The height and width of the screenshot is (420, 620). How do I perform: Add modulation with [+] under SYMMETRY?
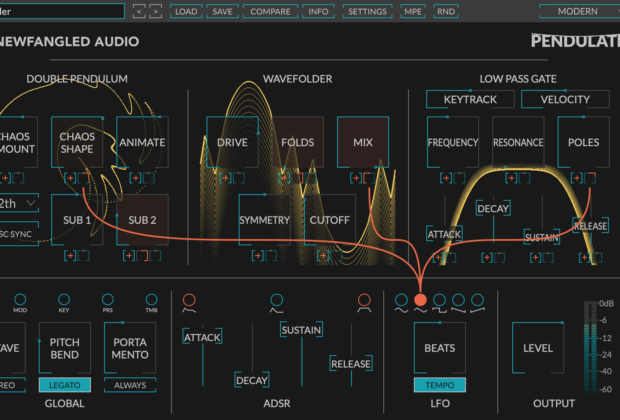tap(258, 255)
